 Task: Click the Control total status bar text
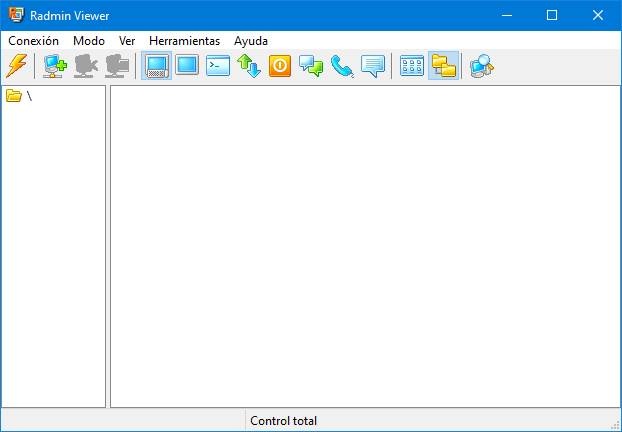point(283,420)
